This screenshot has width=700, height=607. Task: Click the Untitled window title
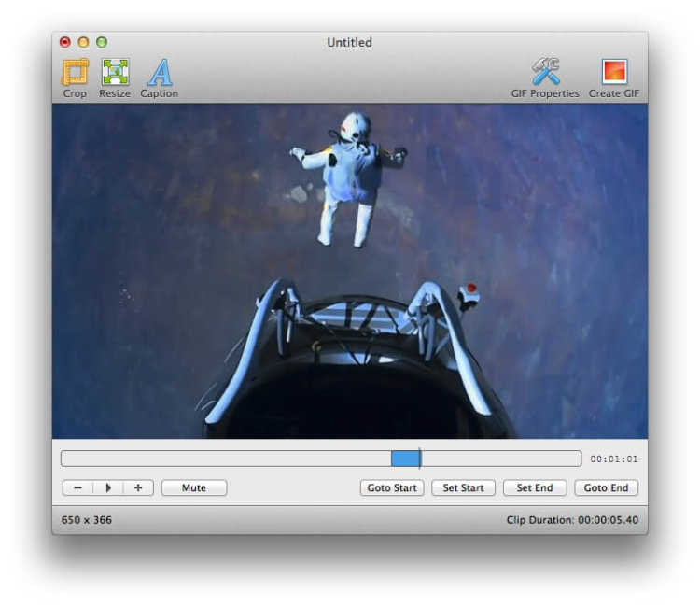(350, 42)
